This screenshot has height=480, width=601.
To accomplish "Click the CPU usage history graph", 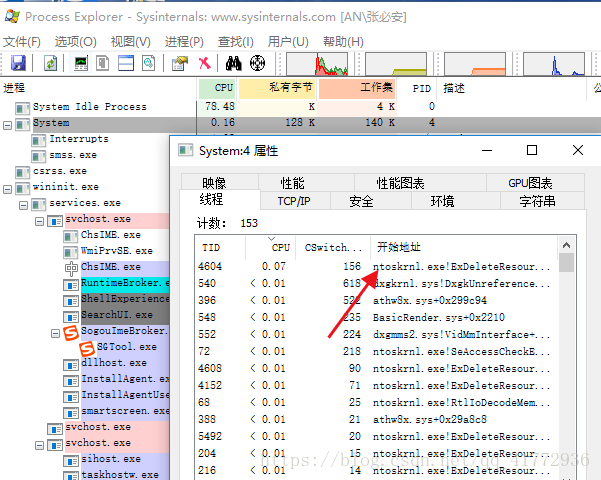I will pyautogui.click(x=317, y=64).
